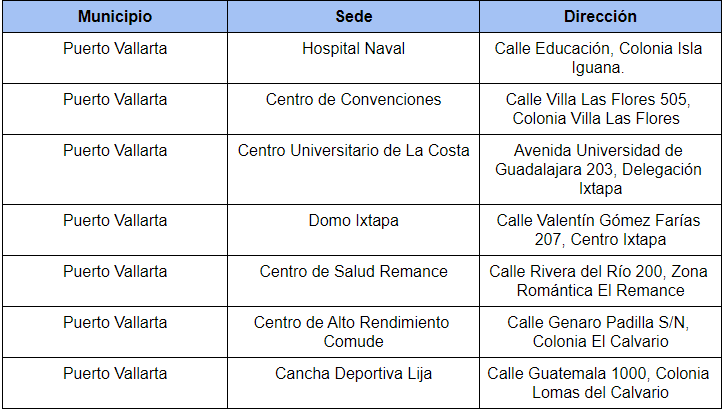The image size is (724, 412).
Task: Select the Domo Ixtapa cell
Action: (354, 230)
